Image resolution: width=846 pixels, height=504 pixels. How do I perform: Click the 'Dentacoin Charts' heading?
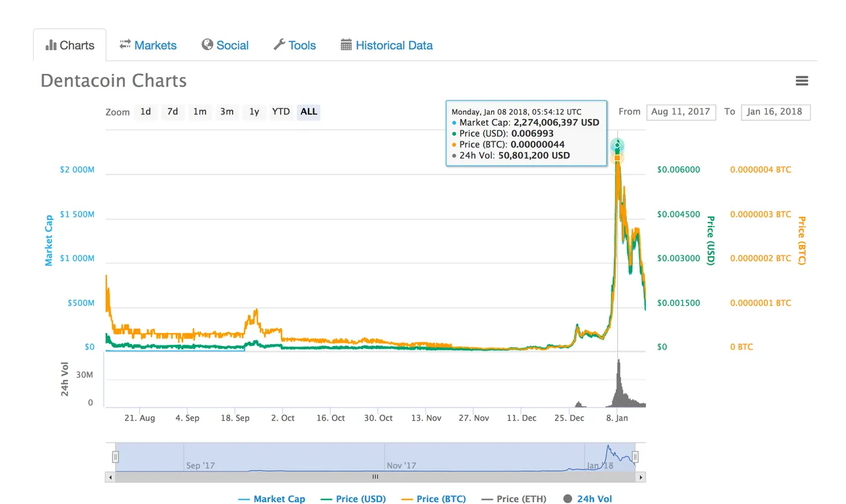(114, 81)
